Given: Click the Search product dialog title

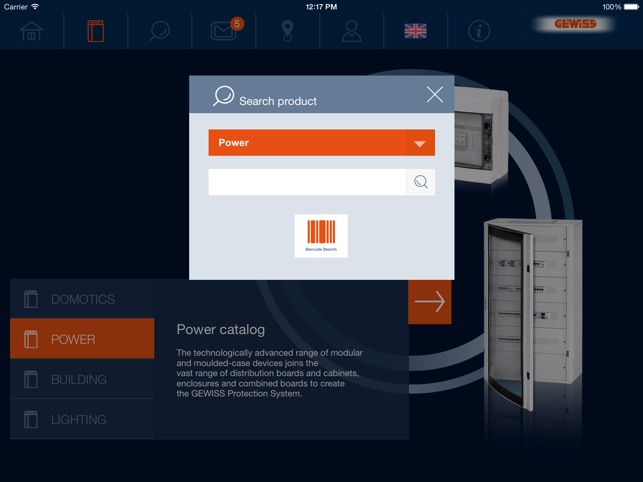Looking at the screenshot, I should [278, 101].
